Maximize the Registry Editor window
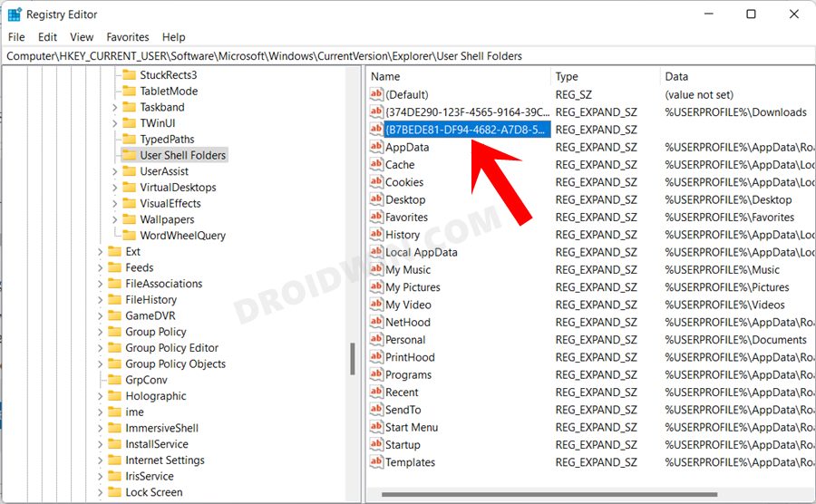Image resolution: width=816 pixels, height=504 pixels. coord(751,14)
